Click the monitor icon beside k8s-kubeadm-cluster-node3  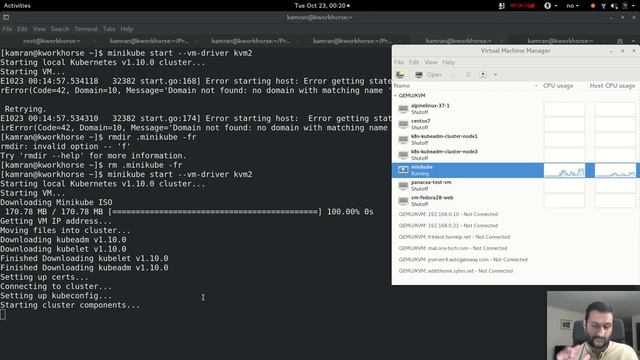coord(403,155)
